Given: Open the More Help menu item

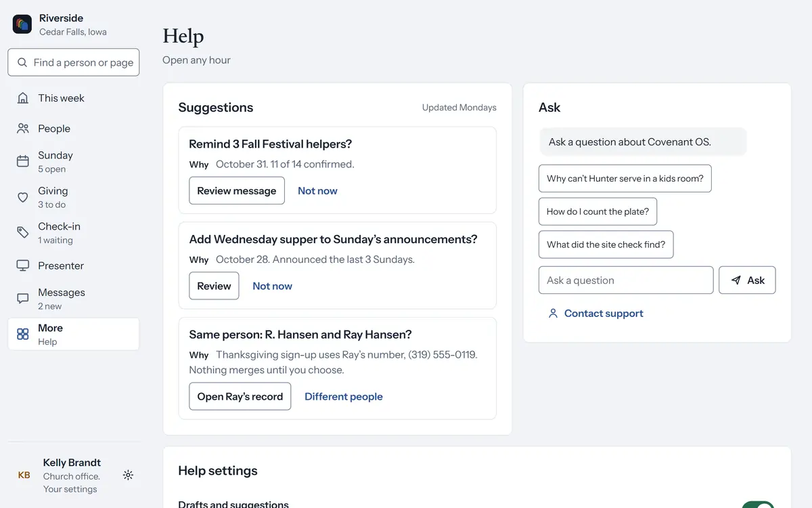Looking at the screenshot, I should point(74,334).
